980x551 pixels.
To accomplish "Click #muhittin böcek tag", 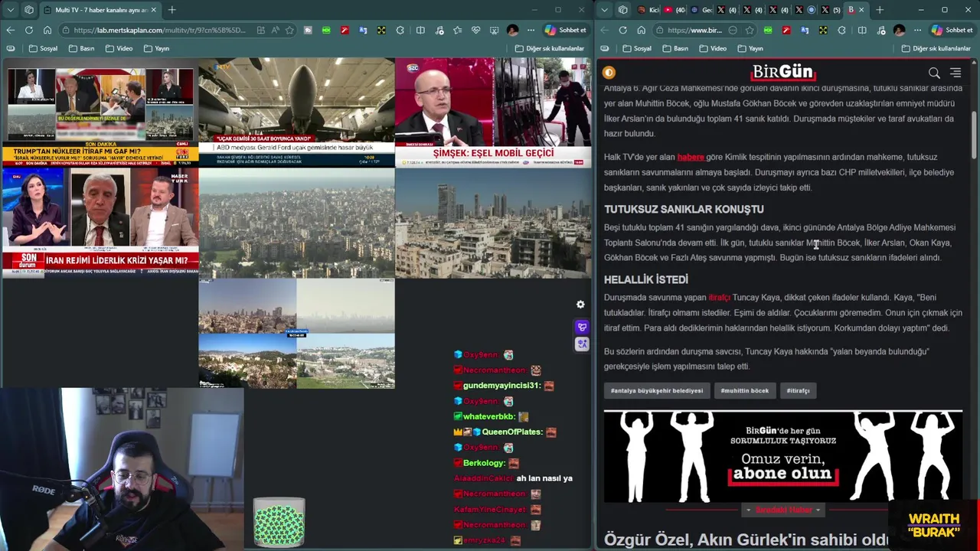I will click(745, 390).
